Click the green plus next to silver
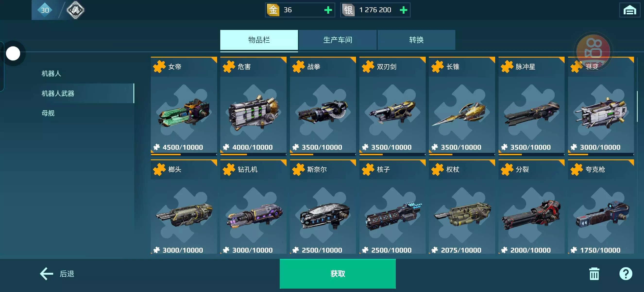 coord(403,10)
